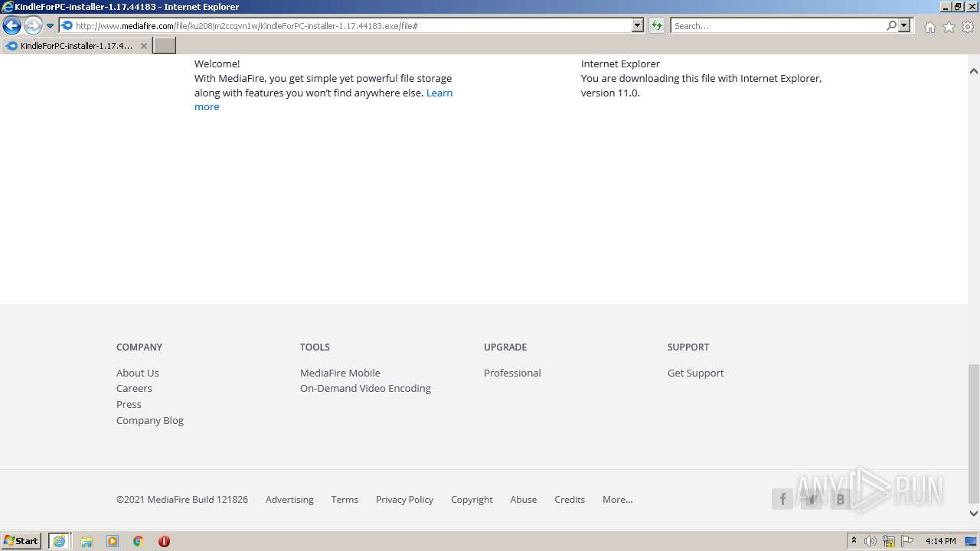
Task: Open MediaFire blog B icon
Action: click(x=841, y=500)
